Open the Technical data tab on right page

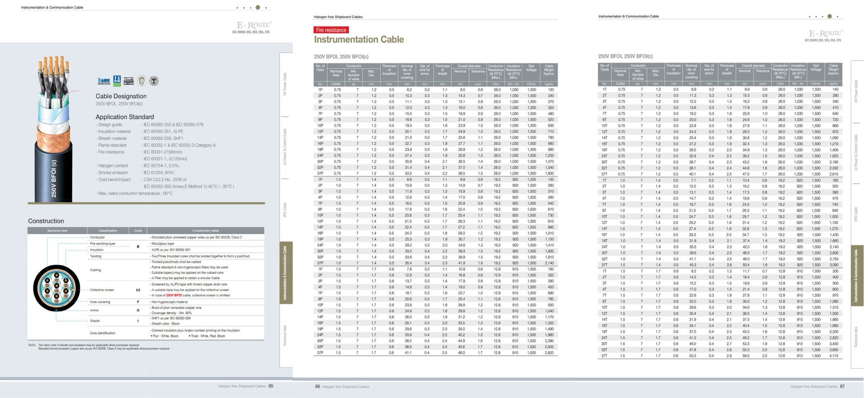coord(857,337)
